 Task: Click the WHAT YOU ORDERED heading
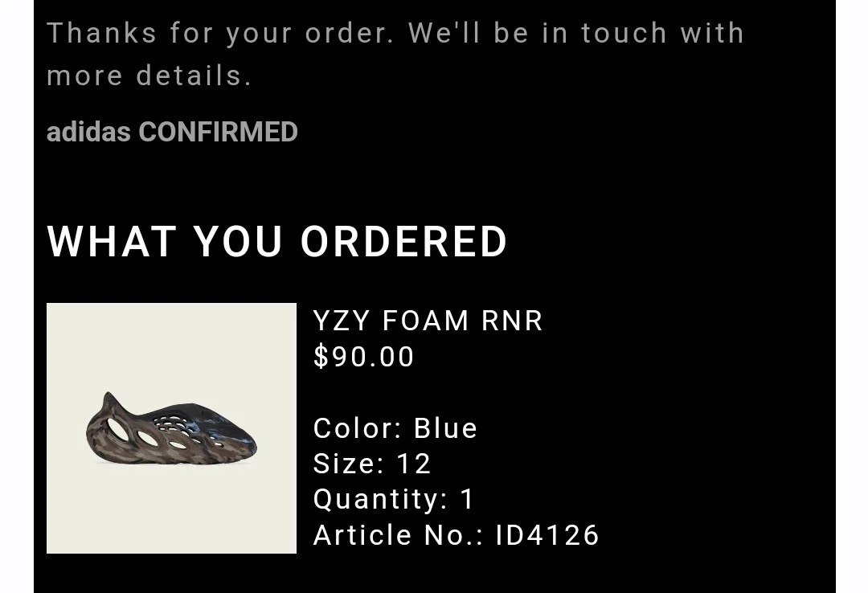tap(276, 241)
